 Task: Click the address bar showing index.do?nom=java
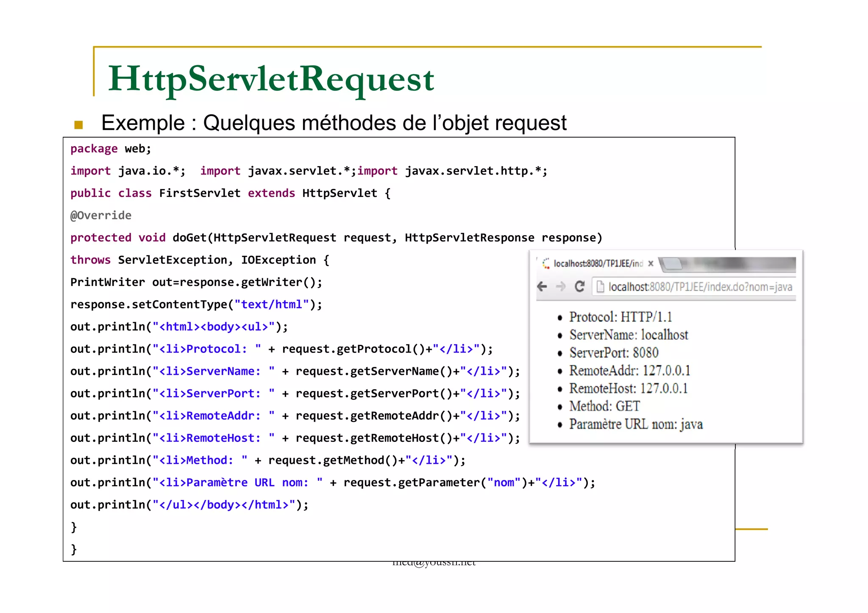[x=694, y=287]
